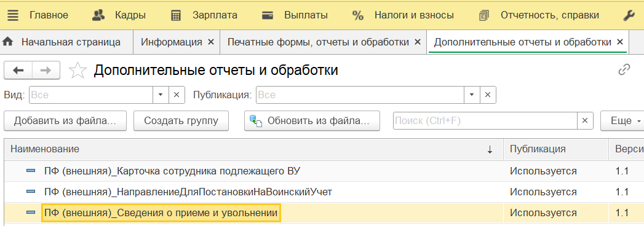Switch to Печатные формы, отчеты и обработки tab

[x=318, y=42]
